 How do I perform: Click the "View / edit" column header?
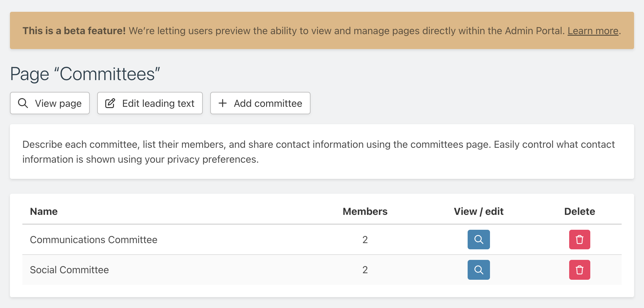click(x=478, y=211)
